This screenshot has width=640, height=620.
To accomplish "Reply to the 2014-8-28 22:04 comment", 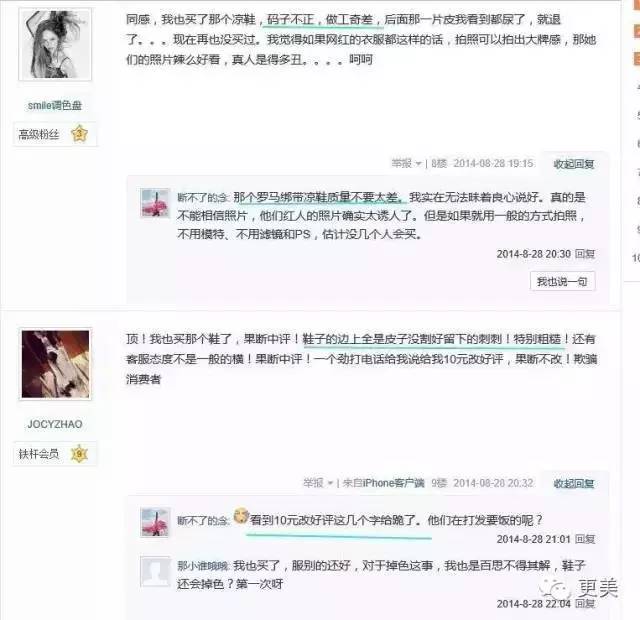I will [585, 604].
